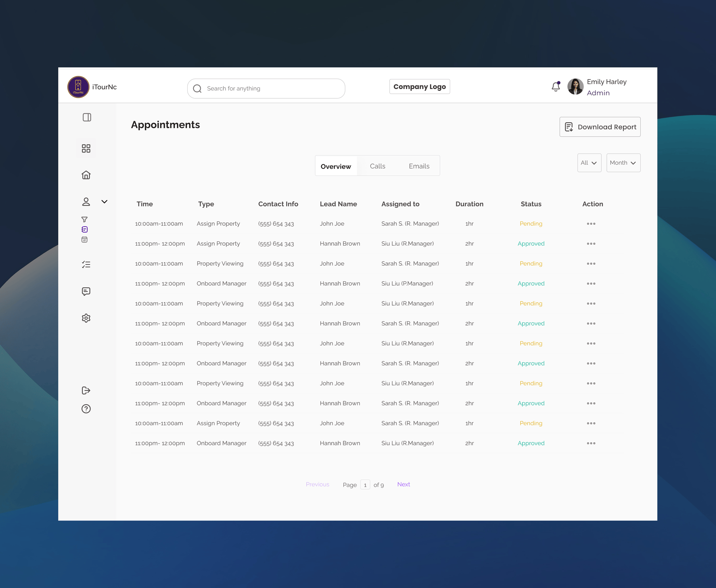Toggle the sidebar panel collapse icon
This screenshot has height=588, width=716.
(x=87, y=117)
